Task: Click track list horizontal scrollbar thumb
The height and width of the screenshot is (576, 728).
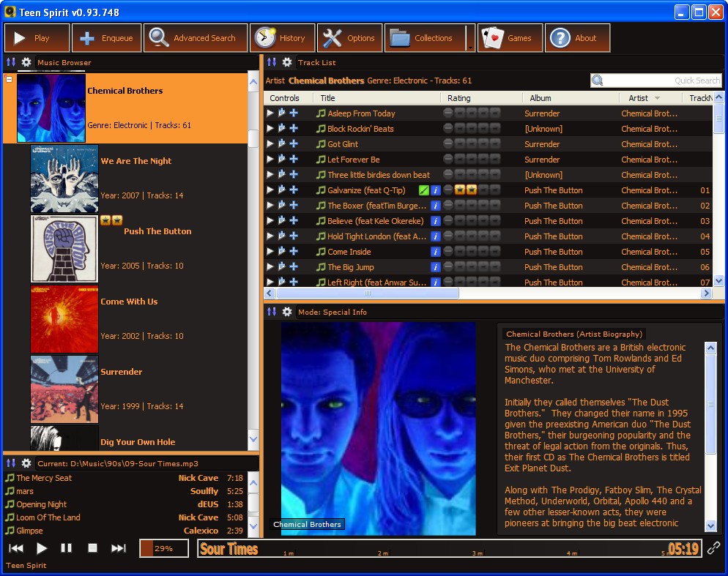Action: [x=367, y=293]
